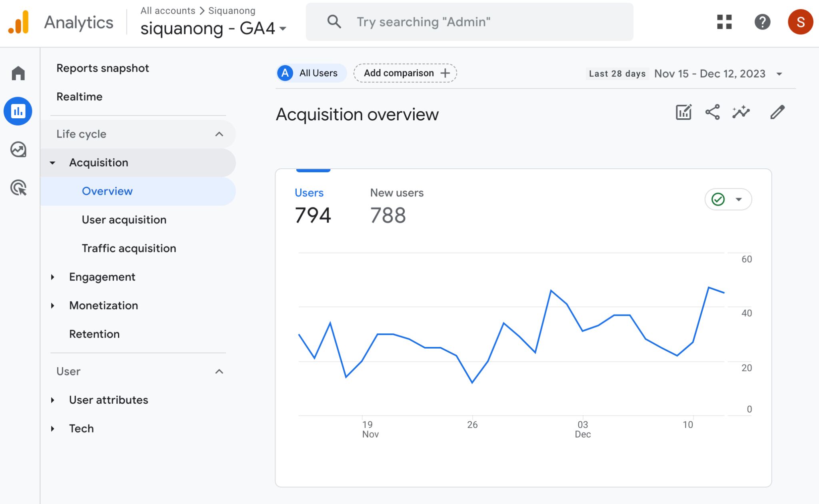Enable Add comparison toggle
This screenshot has height=504, width=819.
(406, 73)
